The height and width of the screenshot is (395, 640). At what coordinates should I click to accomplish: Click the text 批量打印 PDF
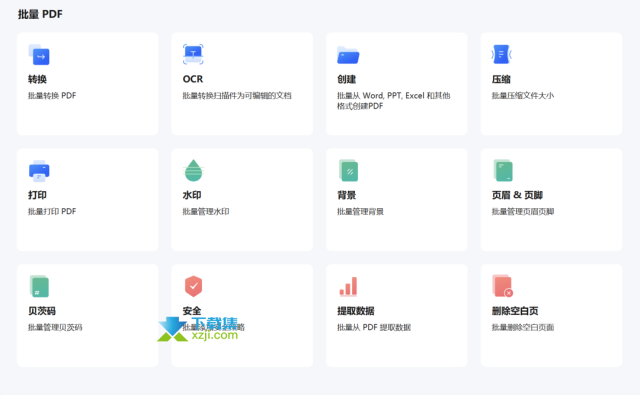click(x=52, y=211)
